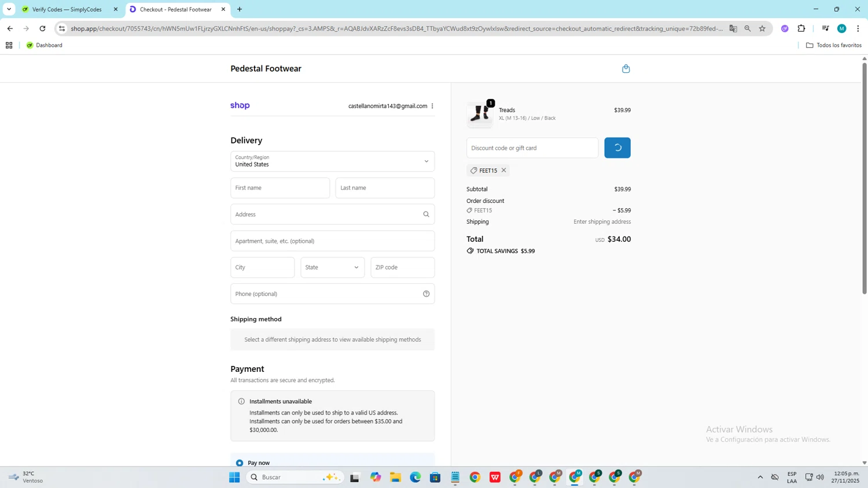Click the Pedestal Footwear store title
The height and width of the screenshot is (488, 868).
(266, 68)
